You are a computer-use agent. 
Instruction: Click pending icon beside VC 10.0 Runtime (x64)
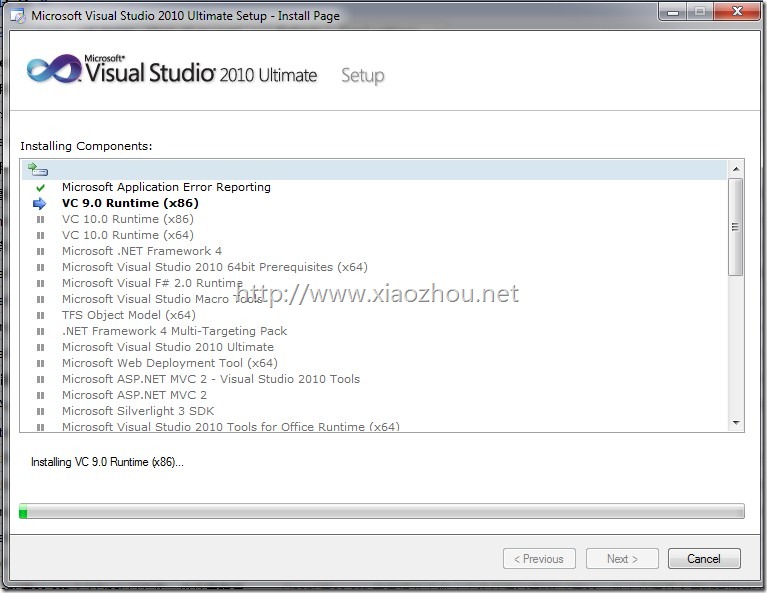[41, 235]
